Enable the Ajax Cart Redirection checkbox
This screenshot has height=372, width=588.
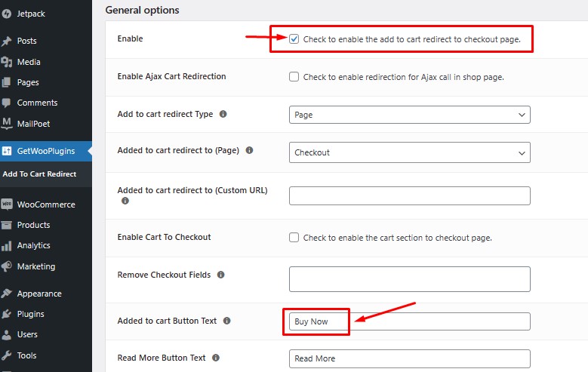pos(294,77)
